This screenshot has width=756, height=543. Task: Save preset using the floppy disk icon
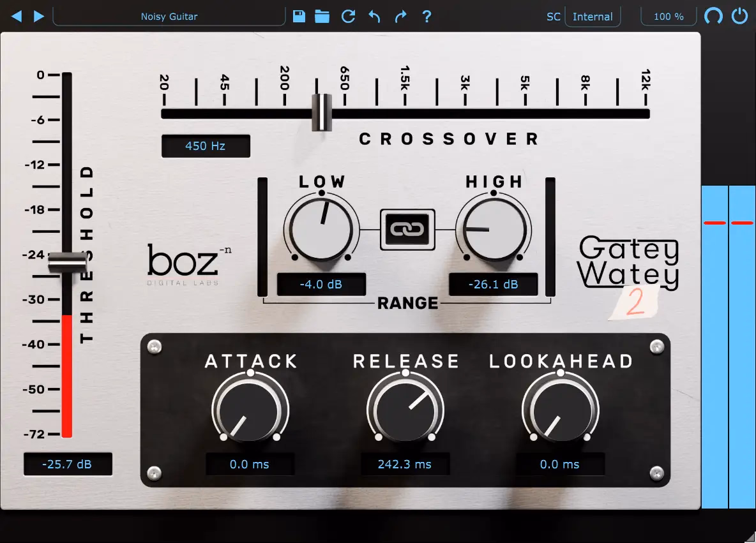pos(299,17)
